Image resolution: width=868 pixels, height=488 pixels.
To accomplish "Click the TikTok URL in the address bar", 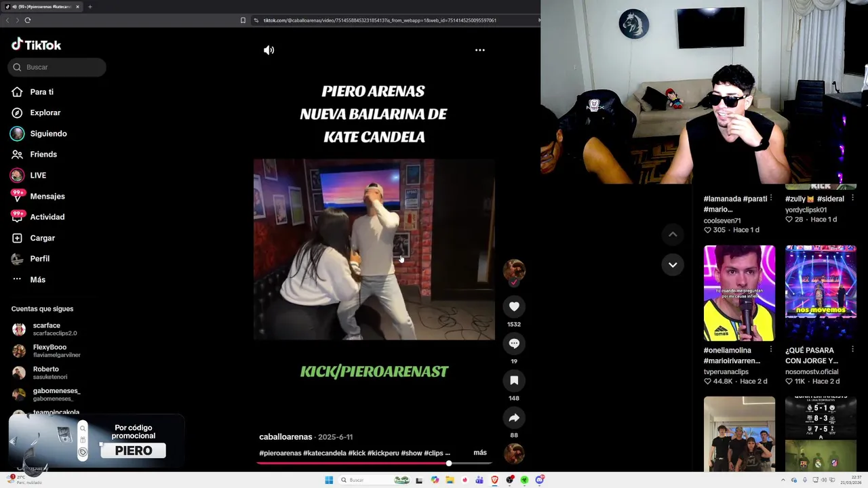I will [x=380, y=20].
